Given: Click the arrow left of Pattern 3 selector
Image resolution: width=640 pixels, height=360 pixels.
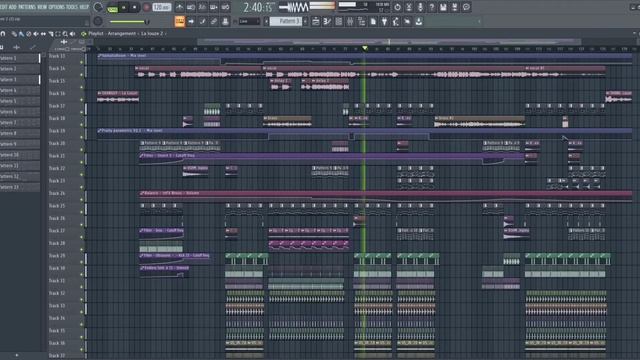Looking at the screenshot, I should (x=266, y=22).
